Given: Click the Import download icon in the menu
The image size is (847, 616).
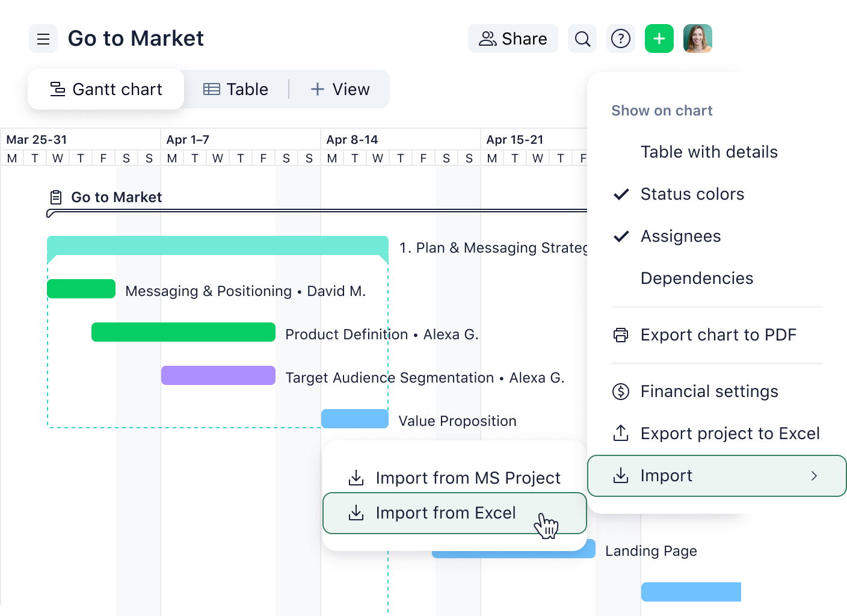Looking at the screenshot, I should click(x=620, y=476).
